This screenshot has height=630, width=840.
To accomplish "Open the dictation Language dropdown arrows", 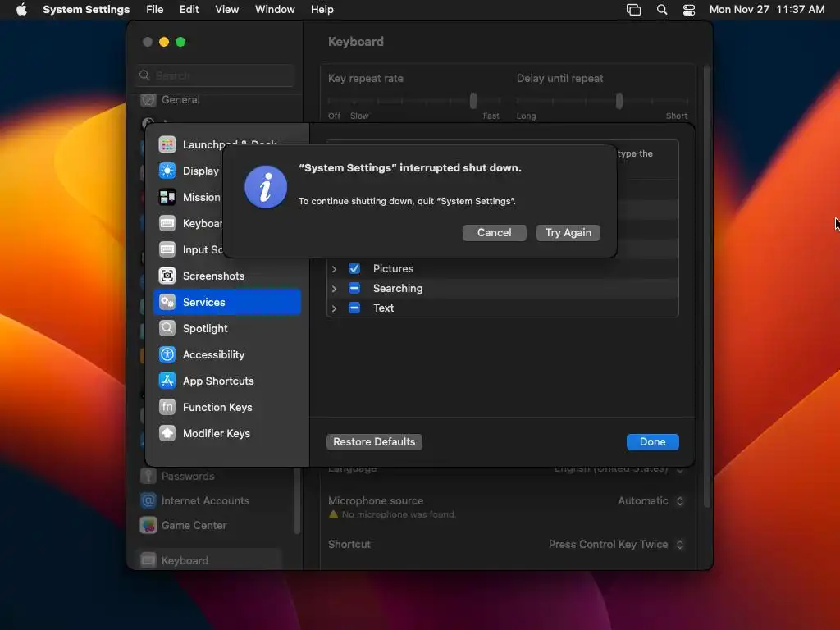I will coord(680,469).
